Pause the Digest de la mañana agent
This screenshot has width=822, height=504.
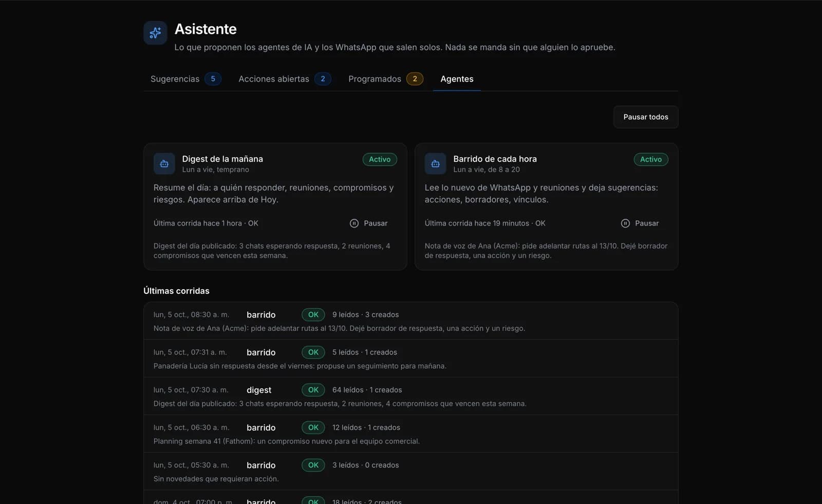point(369,223)
